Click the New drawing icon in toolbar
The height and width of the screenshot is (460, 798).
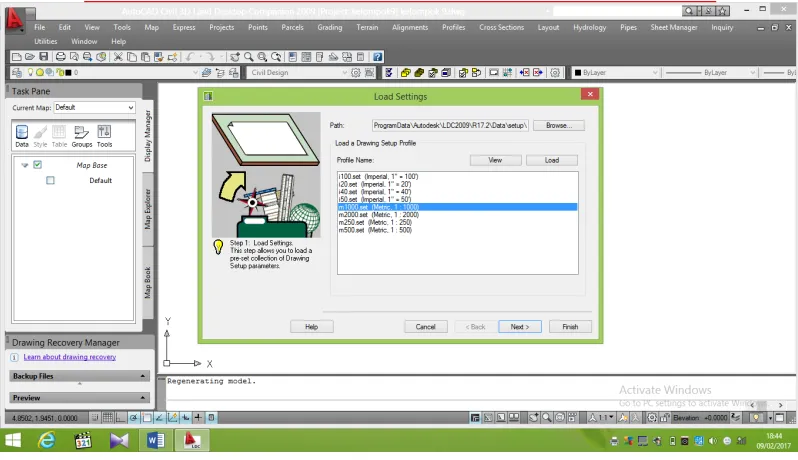[x=16, y=57]
